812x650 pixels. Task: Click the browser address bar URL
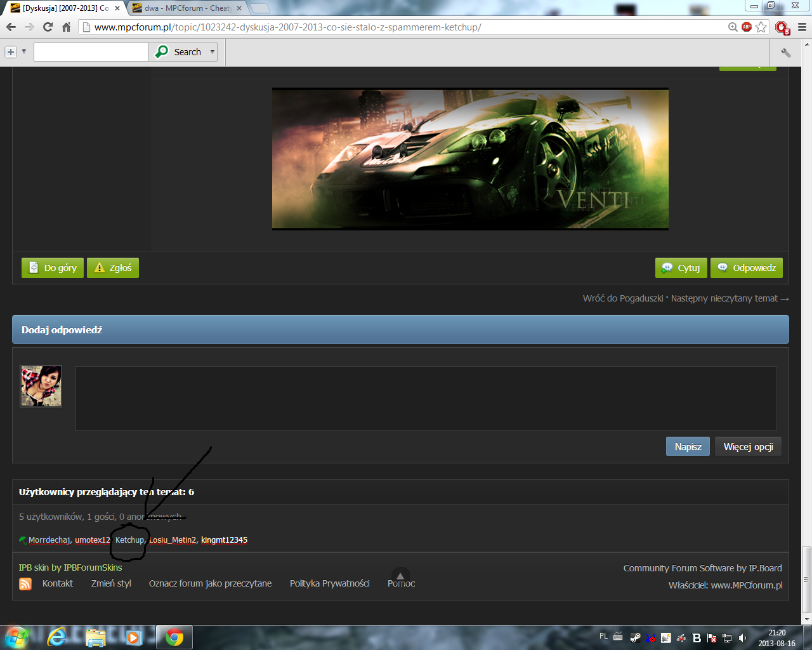point(288,27)
